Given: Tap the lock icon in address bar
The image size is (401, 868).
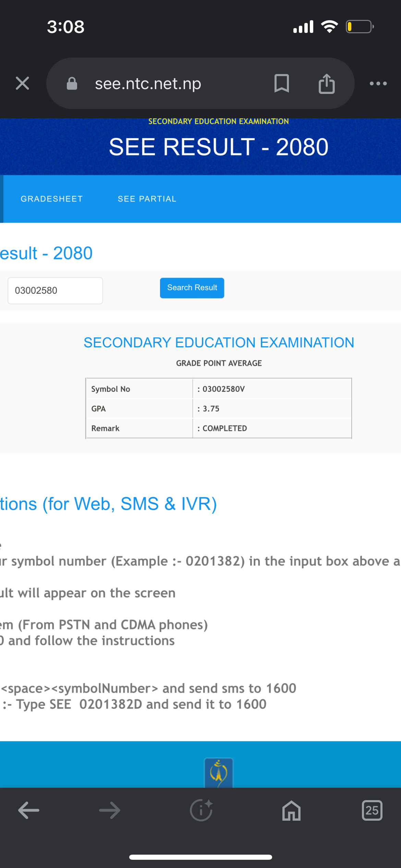Looking at the screenshot, I should coord(72,83).
